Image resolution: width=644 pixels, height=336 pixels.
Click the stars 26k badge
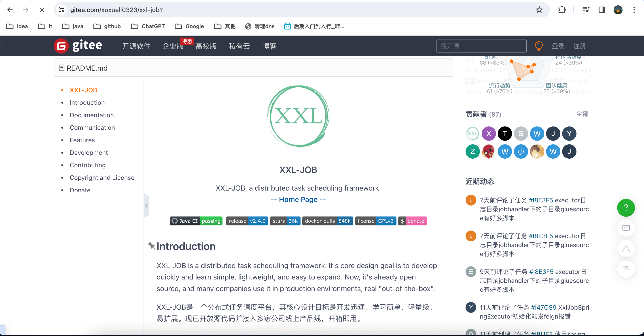click(285, 221)
